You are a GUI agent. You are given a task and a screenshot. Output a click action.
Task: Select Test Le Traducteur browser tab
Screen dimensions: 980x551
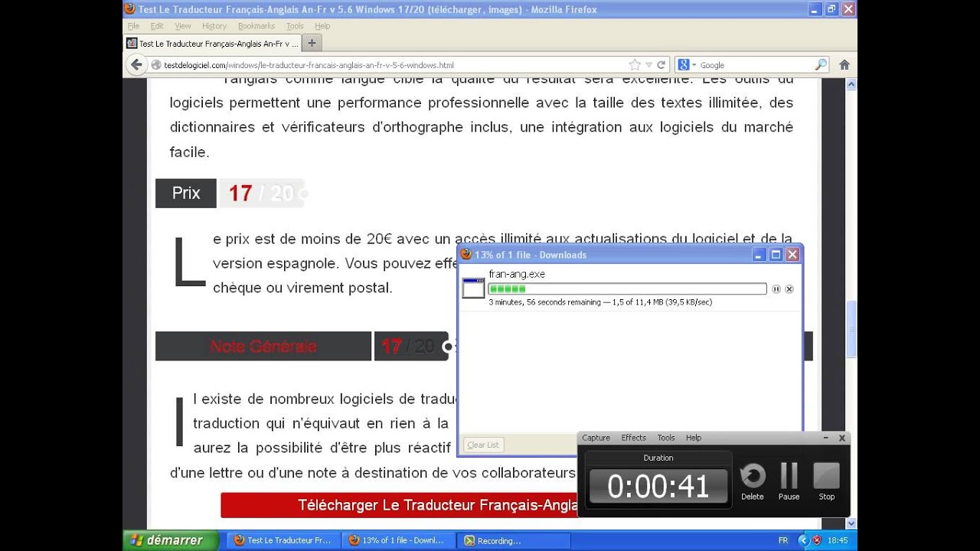click(213, 44)
